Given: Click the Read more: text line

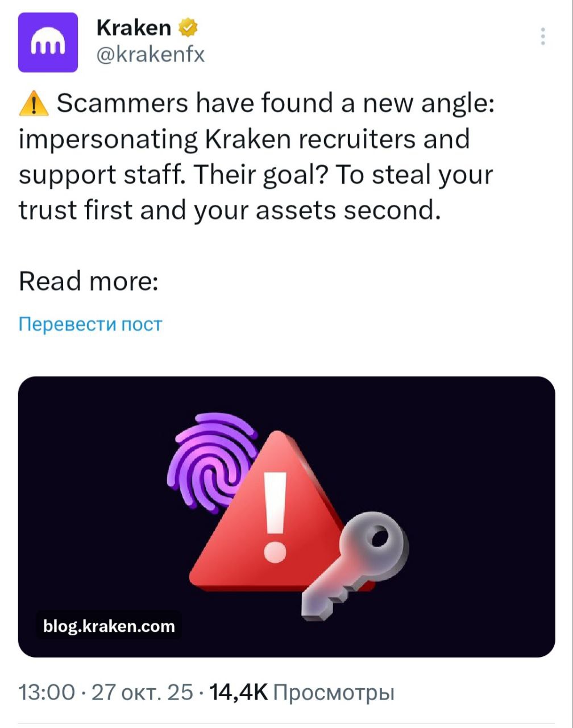Looking at the screenshot, I should tap(89, 281).
